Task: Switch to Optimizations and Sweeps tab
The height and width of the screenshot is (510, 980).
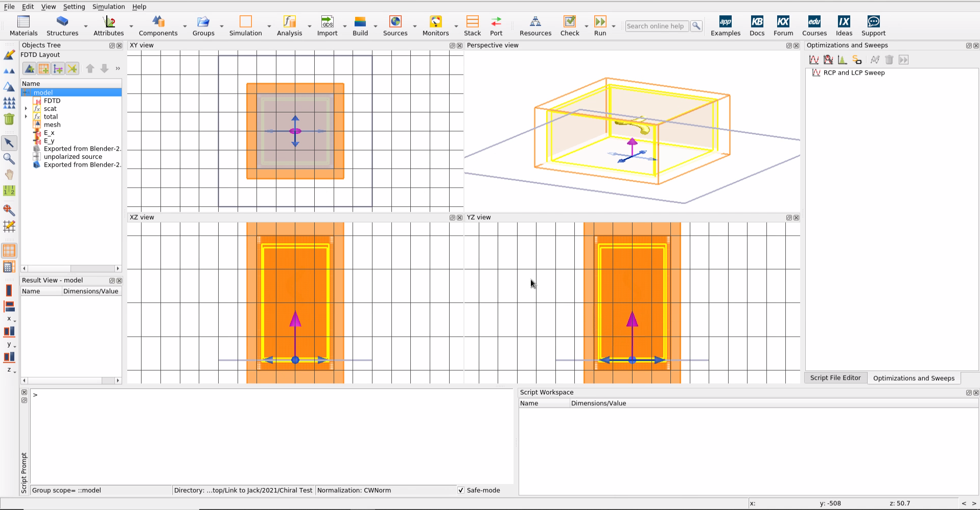Action: (x=914, y=378)
